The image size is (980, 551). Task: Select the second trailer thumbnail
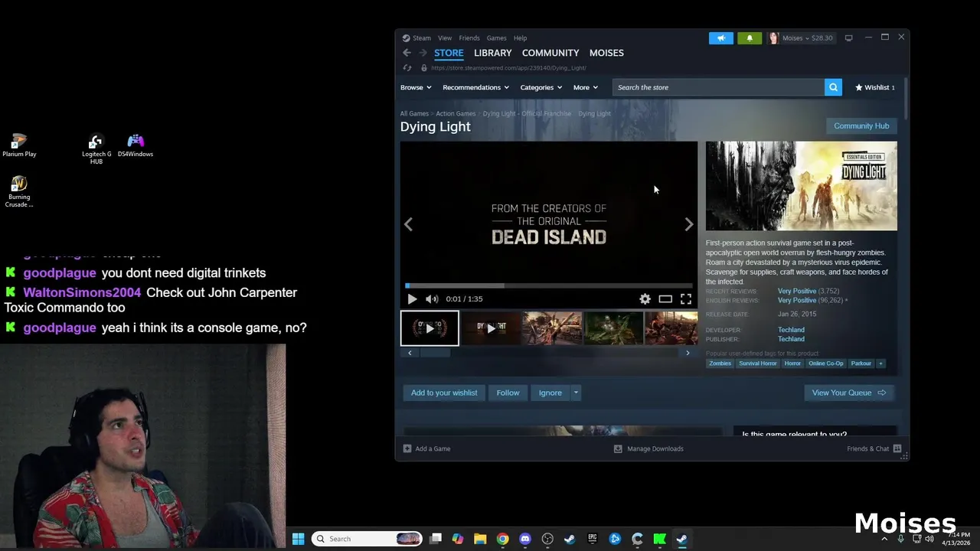tap(491, 328)
